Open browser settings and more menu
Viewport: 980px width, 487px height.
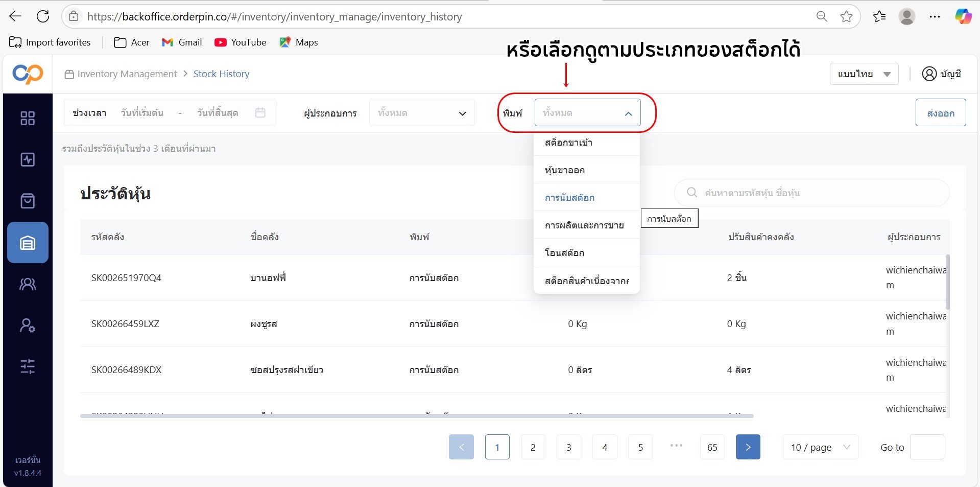click(x=935, y=16)
